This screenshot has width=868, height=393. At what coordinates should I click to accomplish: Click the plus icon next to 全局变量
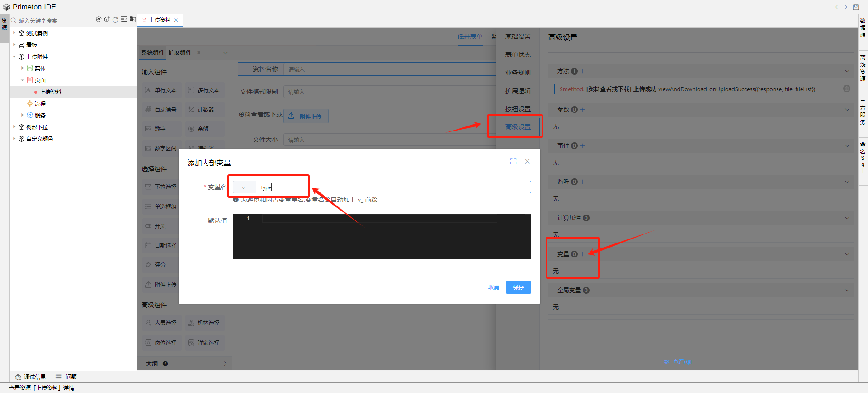point(594,290)
